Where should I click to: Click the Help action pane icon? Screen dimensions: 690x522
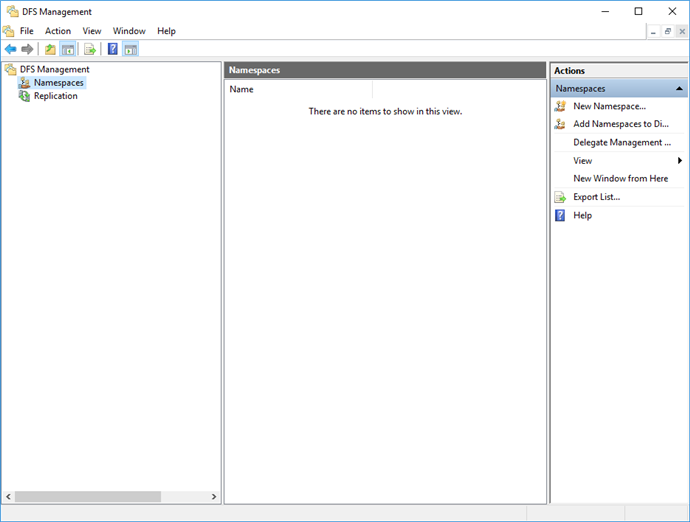(560, 215)
